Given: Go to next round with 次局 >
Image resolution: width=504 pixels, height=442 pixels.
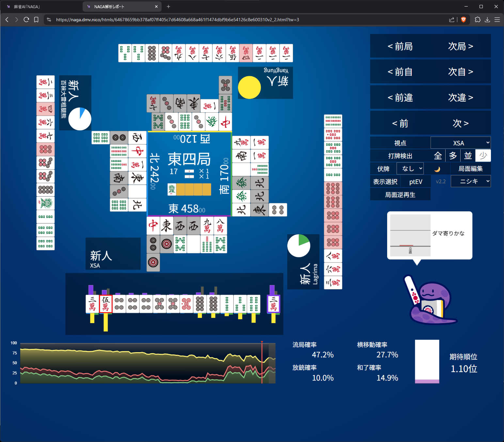Looking at the screenshot, I should coord(460,46).
